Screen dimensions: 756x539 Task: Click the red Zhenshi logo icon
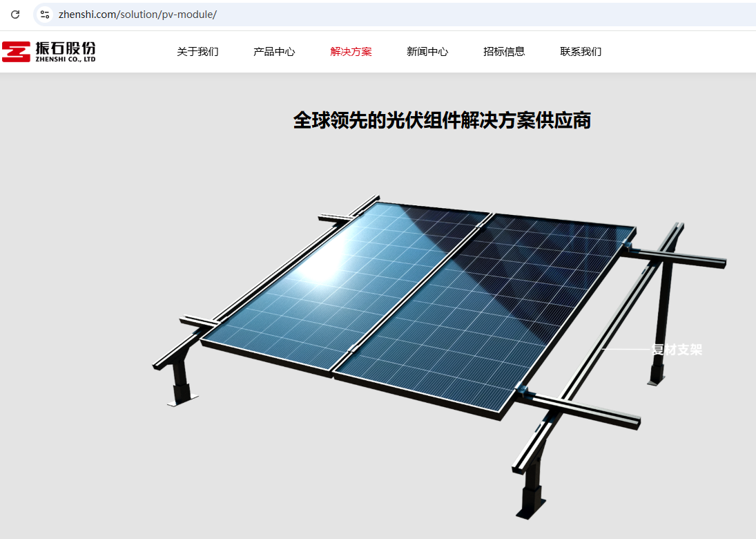tap(16, 52)
